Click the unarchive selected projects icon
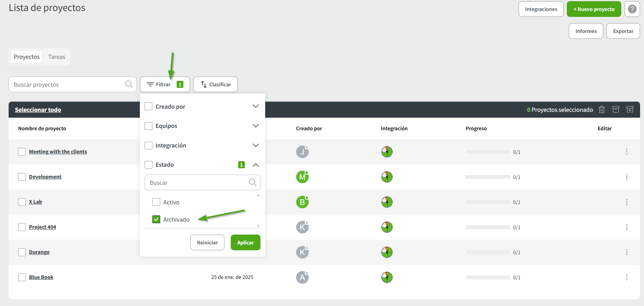Image resolution: width=644 pixels, height=306 pixels. pyautogui.click(x=630, y=110)
